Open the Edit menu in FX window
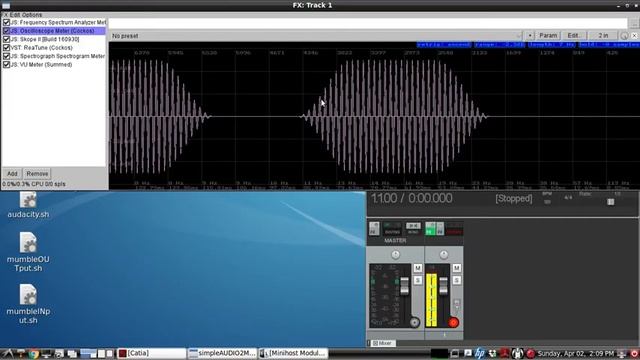 click(x=15, y=15)
